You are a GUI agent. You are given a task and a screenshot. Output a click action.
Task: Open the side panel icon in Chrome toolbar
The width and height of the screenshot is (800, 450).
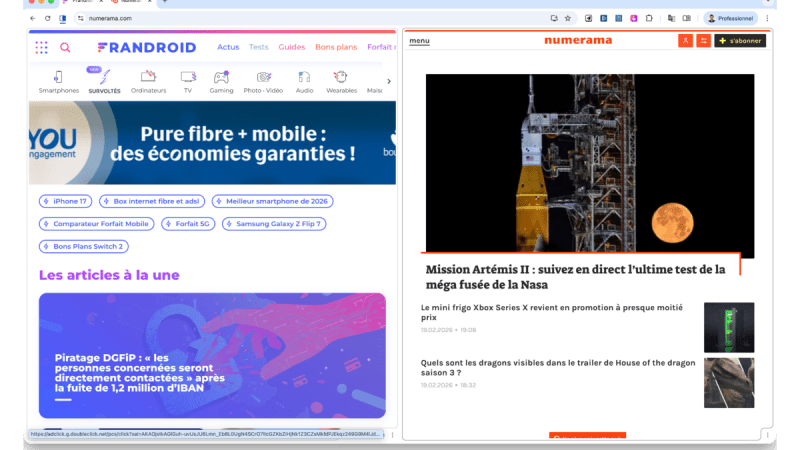(687, 18)
